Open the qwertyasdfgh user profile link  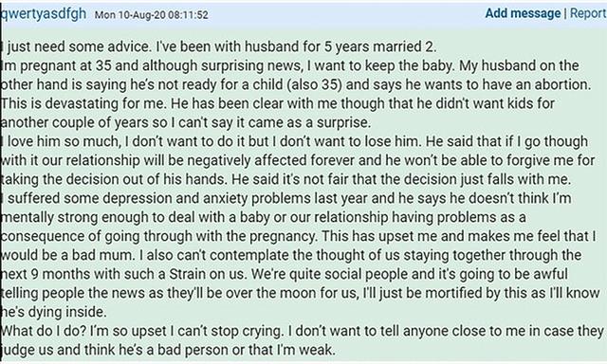tap(44, 14)
